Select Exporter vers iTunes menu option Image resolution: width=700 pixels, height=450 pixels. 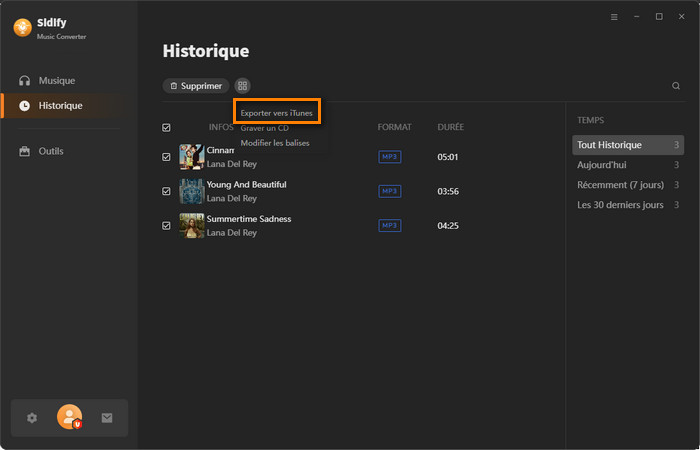point(277,113)
